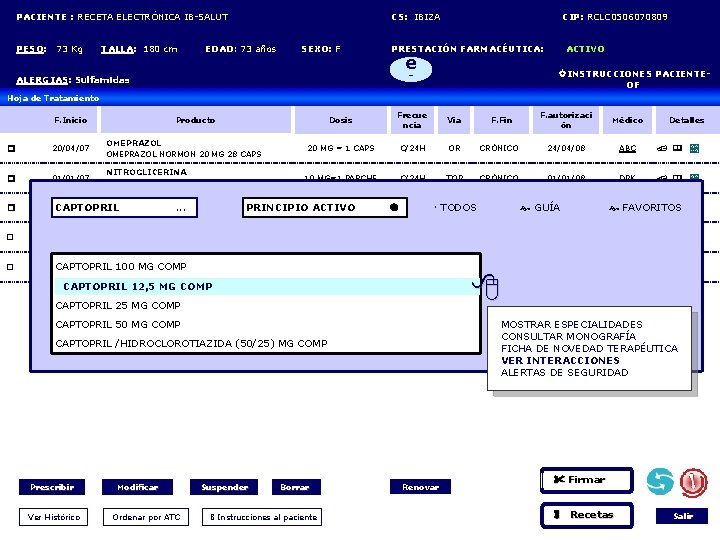Open the ABC médico link

coord(627,148)
